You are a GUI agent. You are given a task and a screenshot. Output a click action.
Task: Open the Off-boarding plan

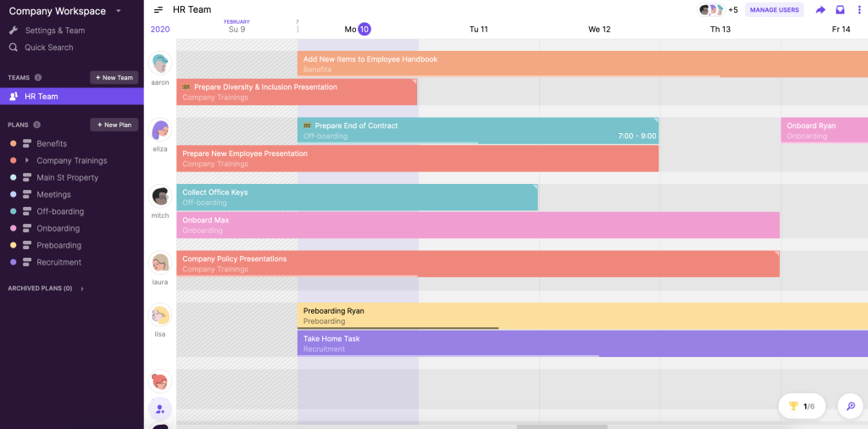(60, 211)
